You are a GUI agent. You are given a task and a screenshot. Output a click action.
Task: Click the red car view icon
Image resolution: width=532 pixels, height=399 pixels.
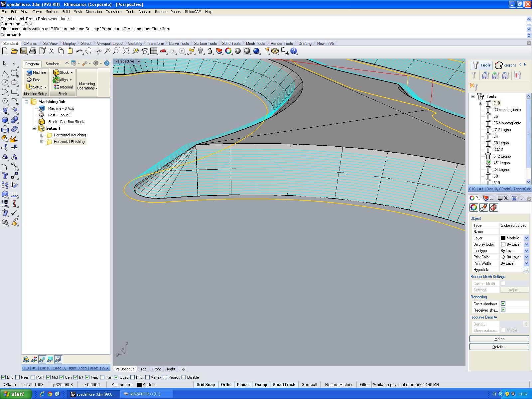pos(163,51)
